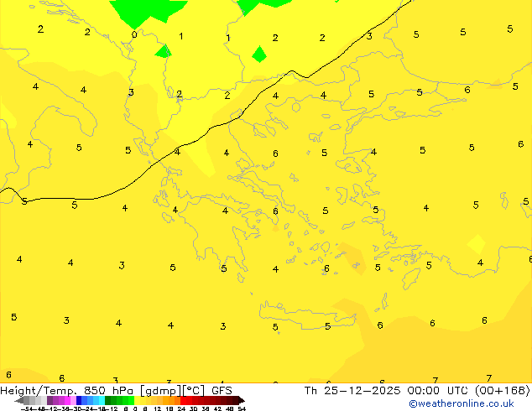Click the (00+168) forecast hour label
The image size is (532, 411).
point(500,390)
